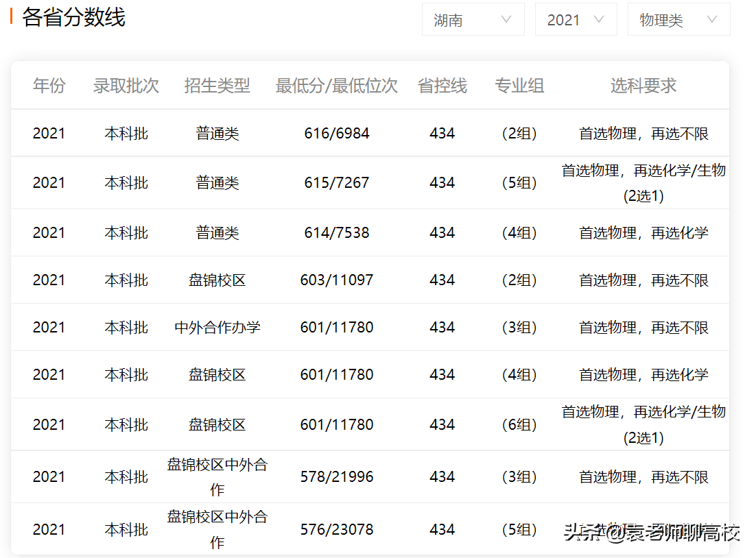
Task: Click the first 盘锦校区 row entry
Action: [217, 280]
